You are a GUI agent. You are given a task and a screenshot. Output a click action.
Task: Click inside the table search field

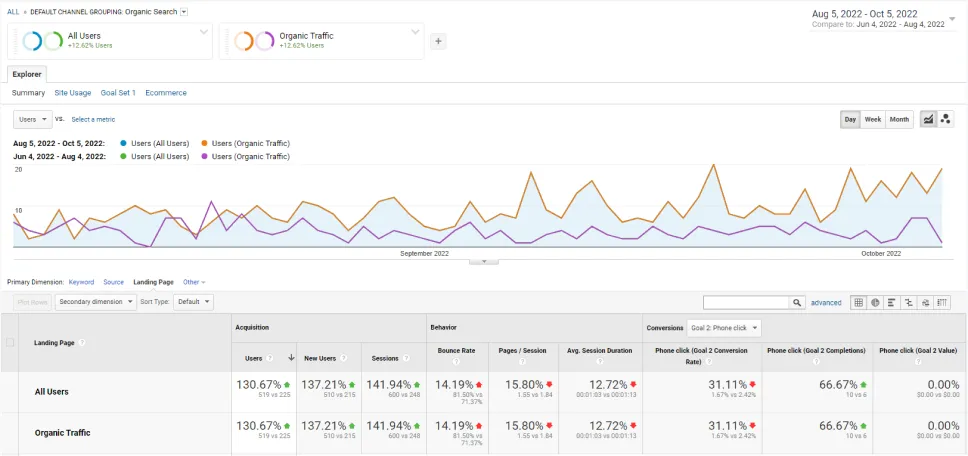746,303
